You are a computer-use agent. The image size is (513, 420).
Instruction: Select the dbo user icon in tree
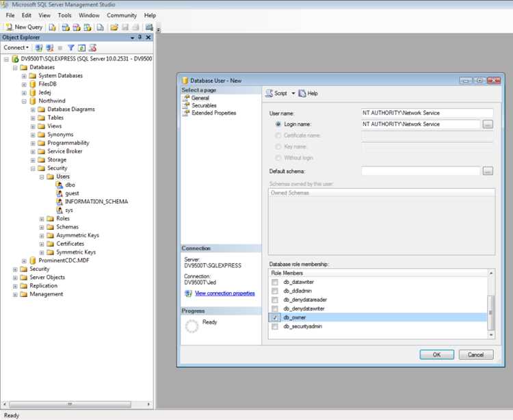(x=60, y=185)
